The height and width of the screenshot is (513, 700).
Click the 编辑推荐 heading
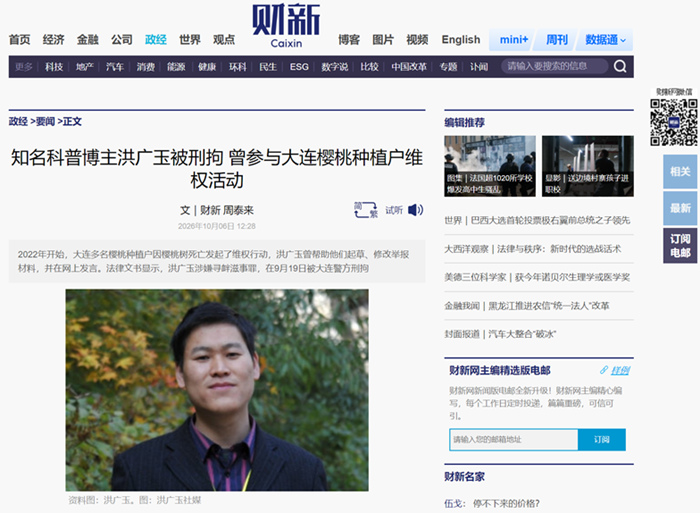(x=464, y=122)
